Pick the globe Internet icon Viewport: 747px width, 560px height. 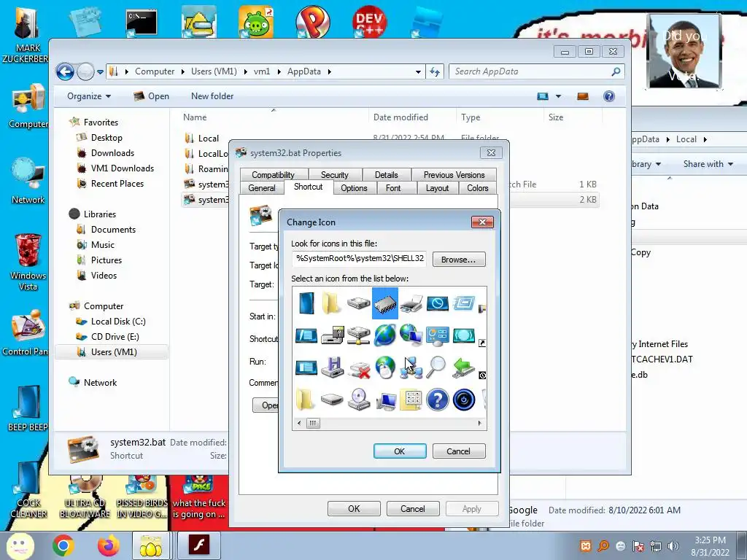385,335
